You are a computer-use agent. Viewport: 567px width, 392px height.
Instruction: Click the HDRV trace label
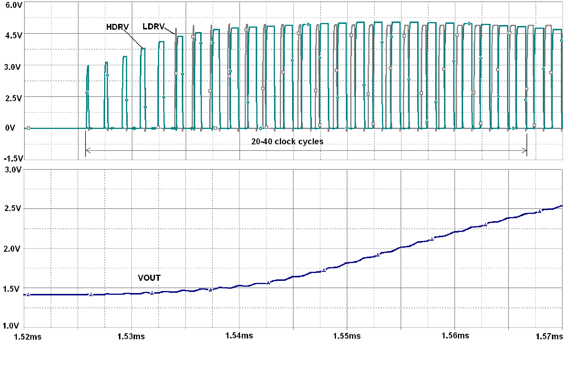point(117,27)
